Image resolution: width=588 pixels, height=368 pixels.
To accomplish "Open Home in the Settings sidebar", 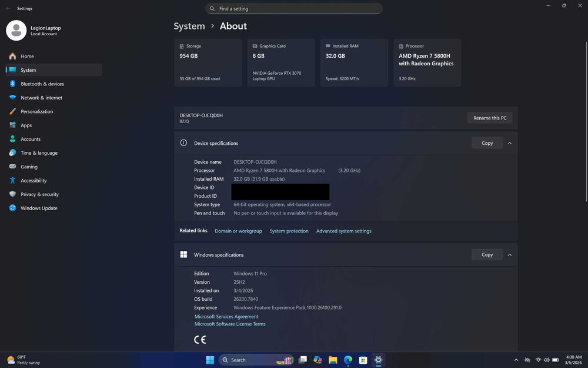I will point(54,56).
